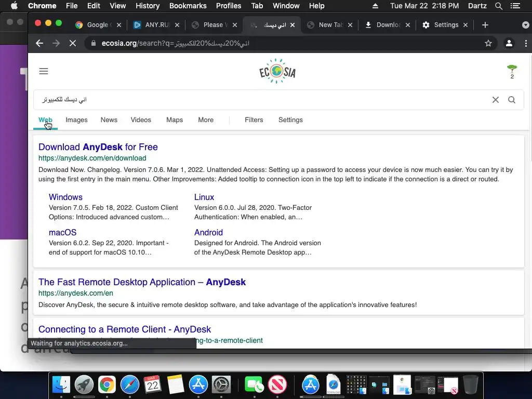Expand the More search categories
This screenshot has height=399, width=532.
click(206, 120)
